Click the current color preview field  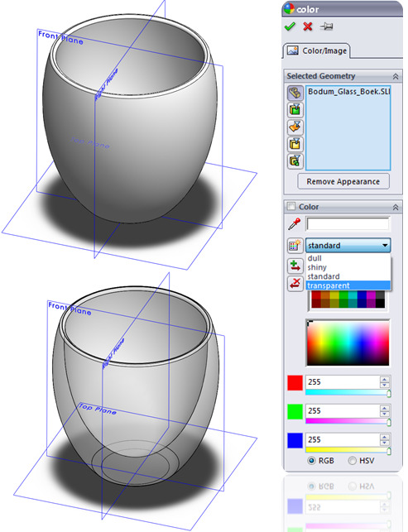pos(348,224)
